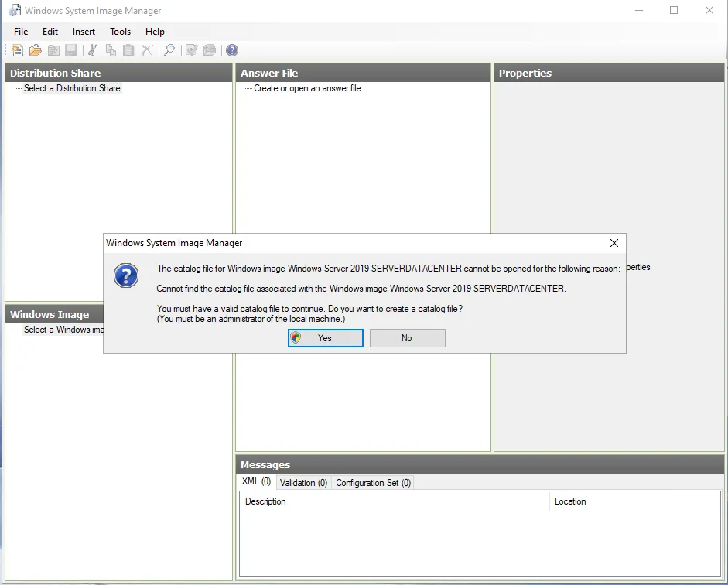Viewport: 728px width, 585px height.
Task: Click the Open Answer File folder icon
Action: point(36,50)
